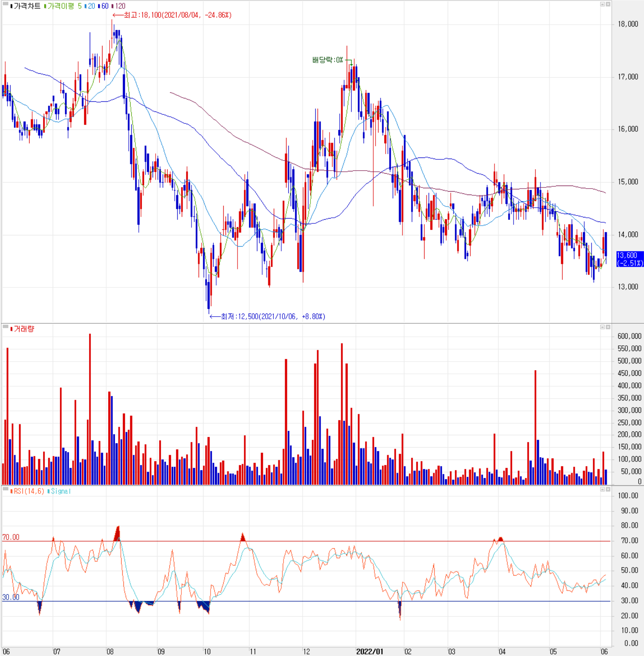Close the price chart panel

[x=608, y=4]
